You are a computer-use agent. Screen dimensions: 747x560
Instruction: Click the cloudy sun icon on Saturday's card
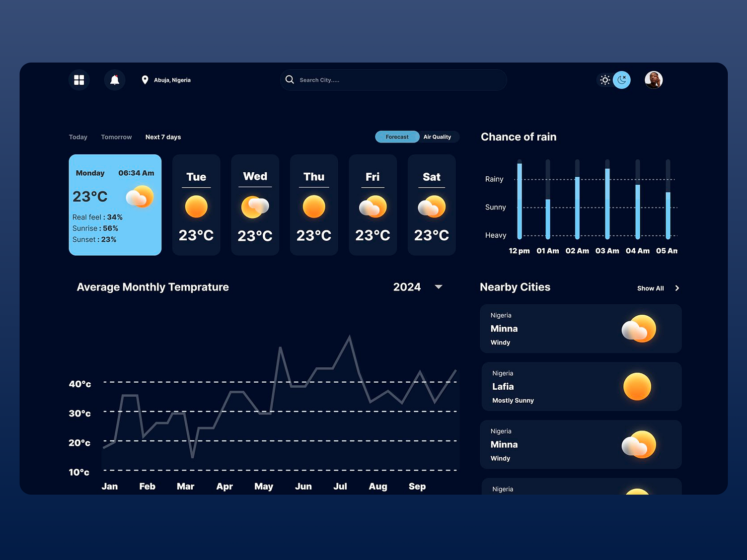(432, 206)
